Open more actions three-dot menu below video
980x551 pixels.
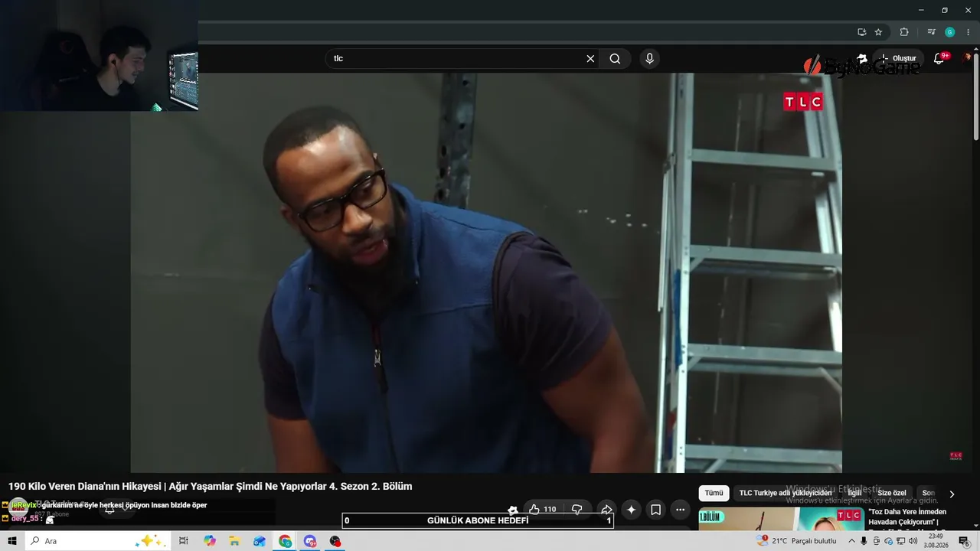680,510
